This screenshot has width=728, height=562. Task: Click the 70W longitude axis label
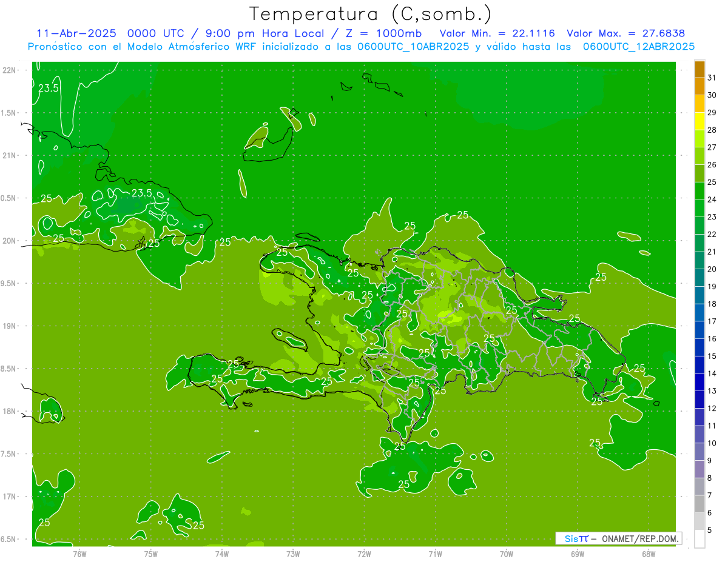pyautogui.click(x=507, y=554)
